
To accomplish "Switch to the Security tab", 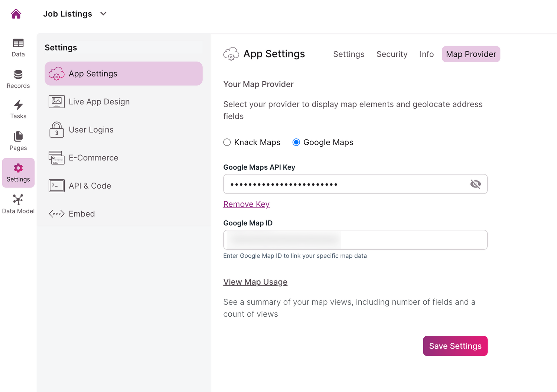I will coord(392,54).
